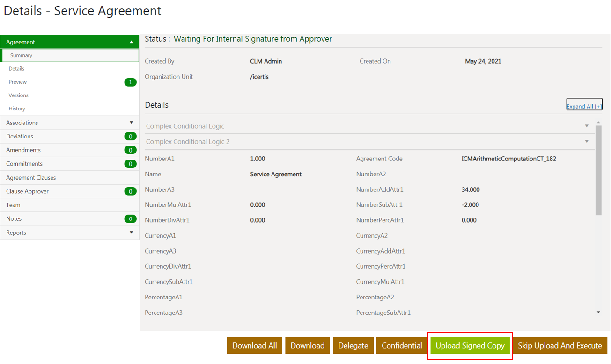This screenshot has width=611, height=364.
Task: Select Preview in the sidebar
Action: (x=18, y=82)
